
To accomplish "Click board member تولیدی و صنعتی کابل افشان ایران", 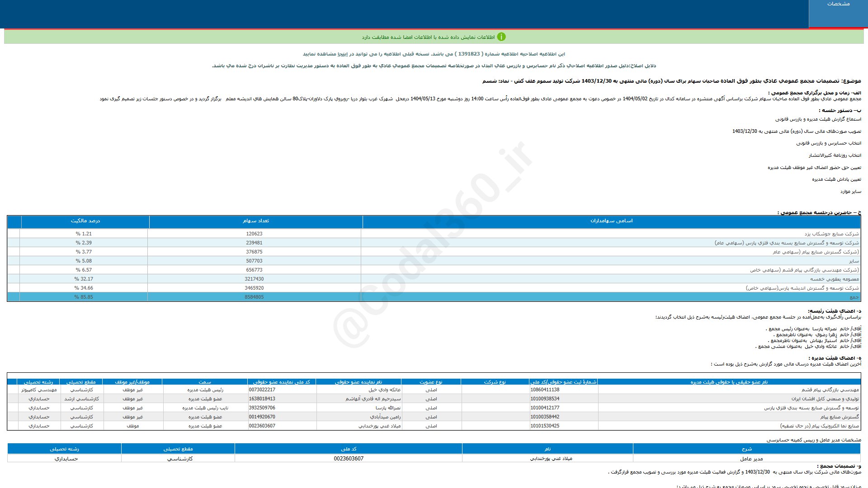I will coord(825,399).
